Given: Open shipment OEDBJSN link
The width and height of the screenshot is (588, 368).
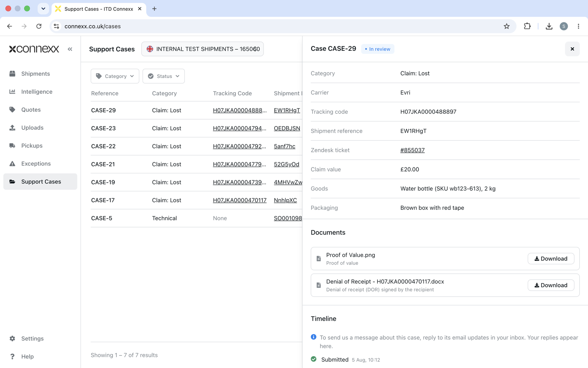Looking at the screenshot, I should pos(287,128).
